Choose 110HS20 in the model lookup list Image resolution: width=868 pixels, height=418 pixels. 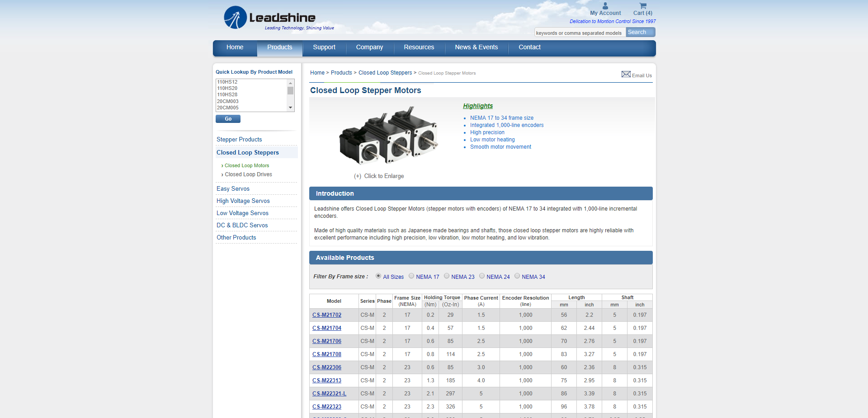[x=251, y=89]
